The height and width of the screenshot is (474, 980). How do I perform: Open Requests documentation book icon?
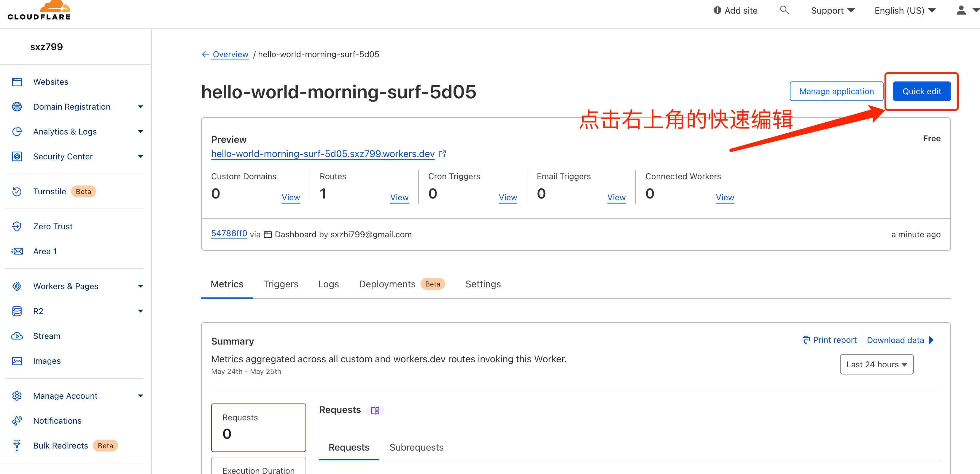point(375,411)
